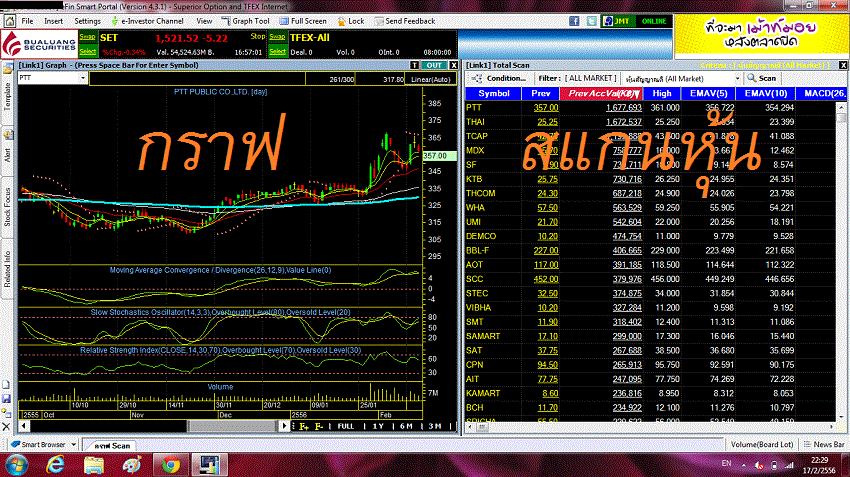850x477 pixels.
Task: Click Select button beside TFEX-All
Action: [x=277, y=51]
